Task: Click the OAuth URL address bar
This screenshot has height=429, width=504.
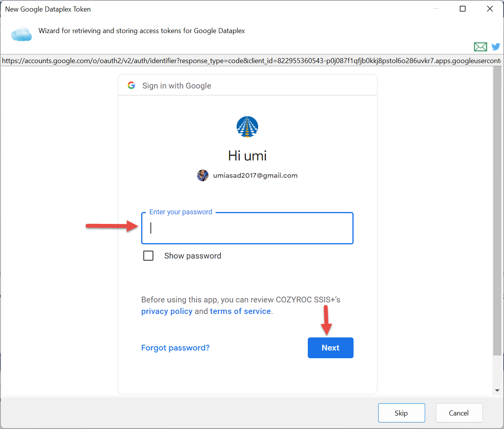Action: point(252,61)
